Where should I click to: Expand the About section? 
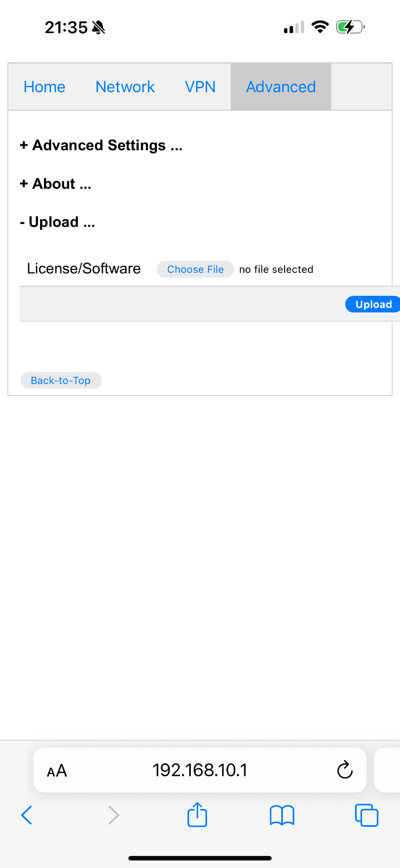coord(55,184)
